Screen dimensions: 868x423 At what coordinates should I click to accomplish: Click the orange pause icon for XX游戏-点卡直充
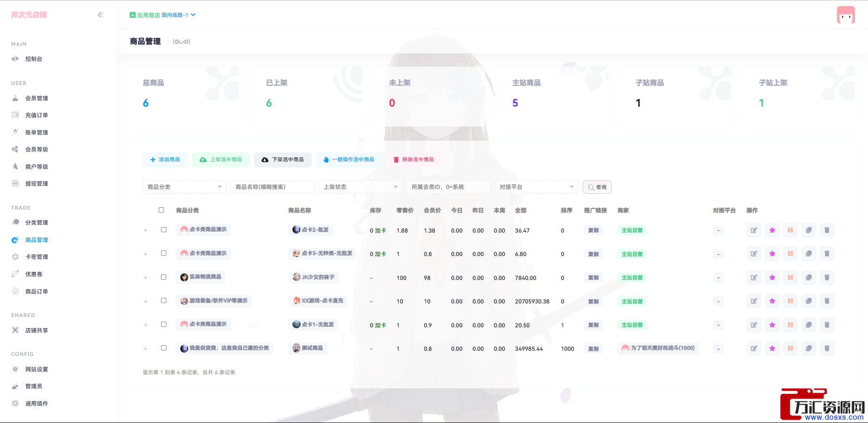coord(790,301)
